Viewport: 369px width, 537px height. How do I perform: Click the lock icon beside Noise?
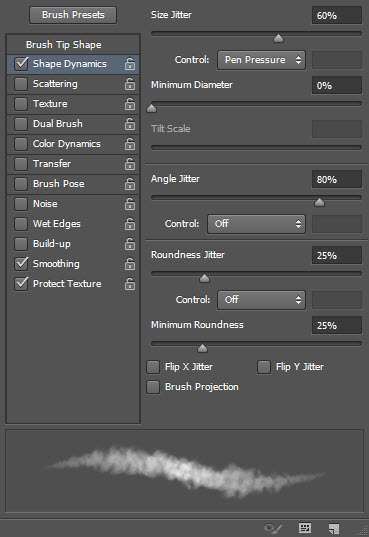(130, 204)
